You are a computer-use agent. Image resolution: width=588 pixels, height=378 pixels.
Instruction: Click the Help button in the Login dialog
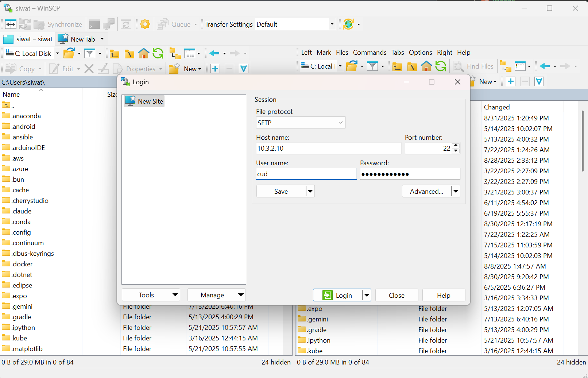pyautogui.click(x=444, y=295)
